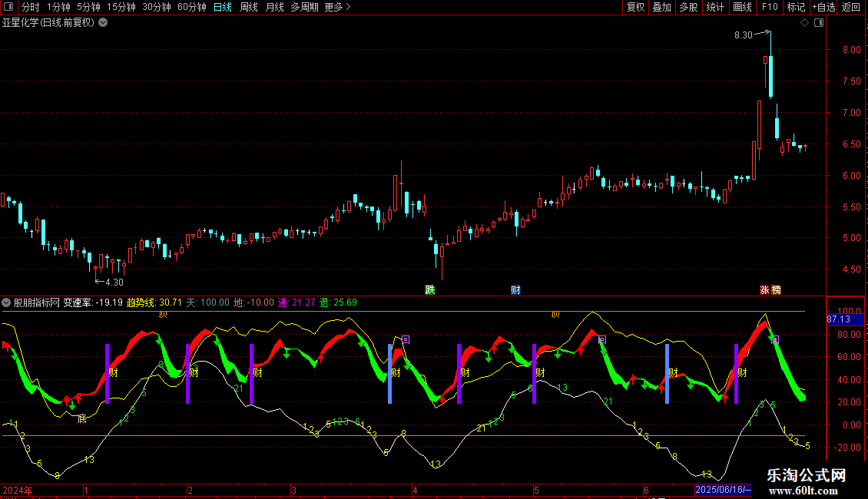868x499 pixels.
Task: Click the 画线 drawing tools button
Action: (x=742, y=8)
